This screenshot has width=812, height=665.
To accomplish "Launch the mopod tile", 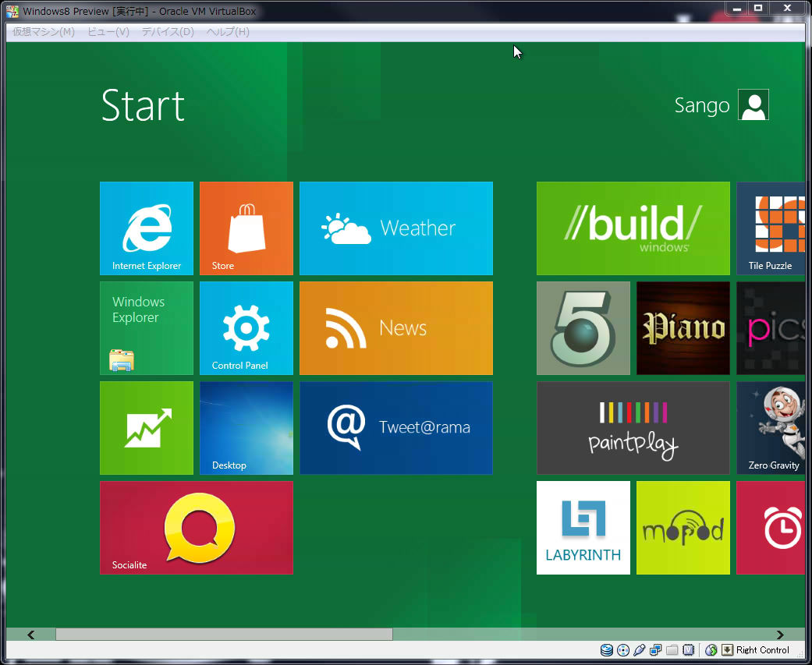I will (683, 528).
